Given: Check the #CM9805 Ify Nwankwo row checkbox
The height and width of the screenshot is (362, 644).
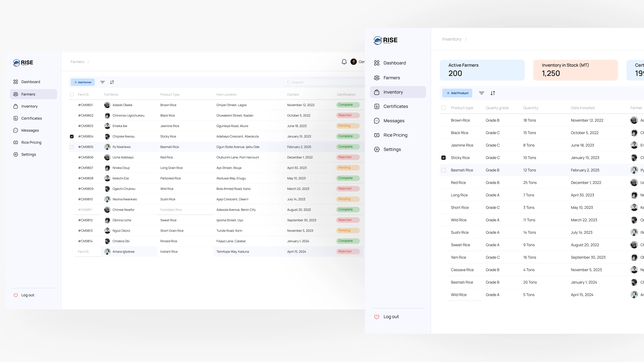Looking at the screenshot, I should point(72,147).
